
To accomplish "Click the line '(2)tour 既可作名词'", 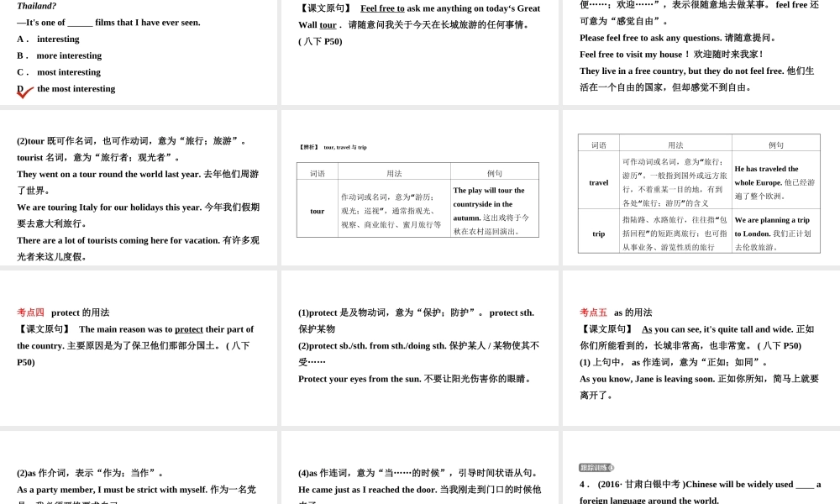I will pyautogui.click(x=131, y=141).
